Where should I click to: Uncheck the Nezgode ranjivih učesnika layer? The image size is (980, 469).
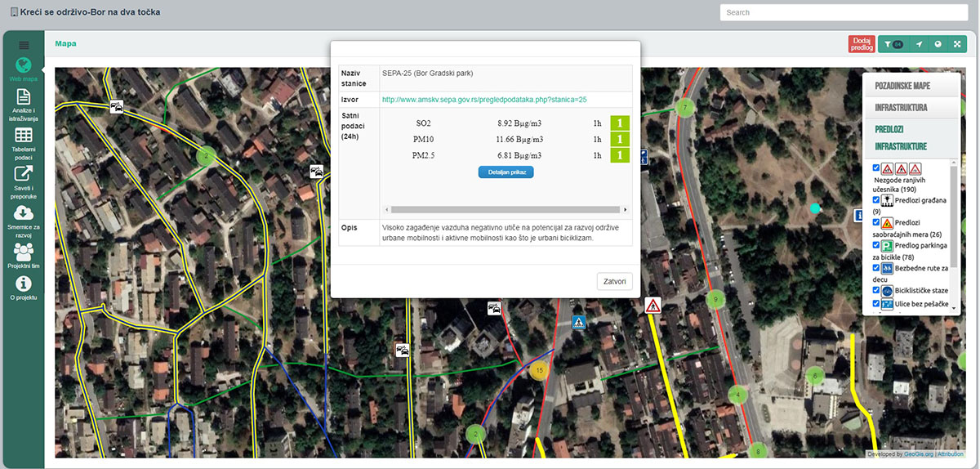tap(876, 167)
